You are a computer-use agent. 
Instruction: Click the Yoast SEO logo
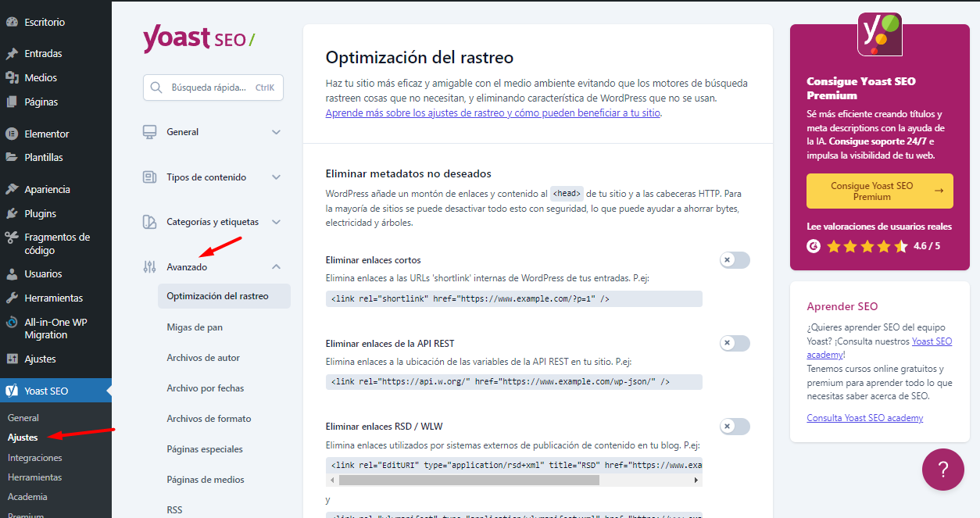pos(199,39)
